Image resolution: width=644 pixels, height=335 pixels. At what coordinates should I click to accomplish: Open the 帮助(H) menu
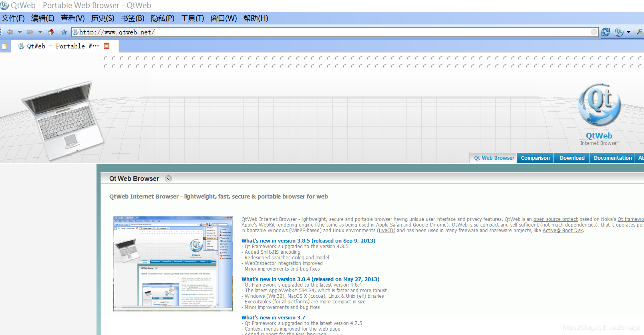(x=256, y=18)
